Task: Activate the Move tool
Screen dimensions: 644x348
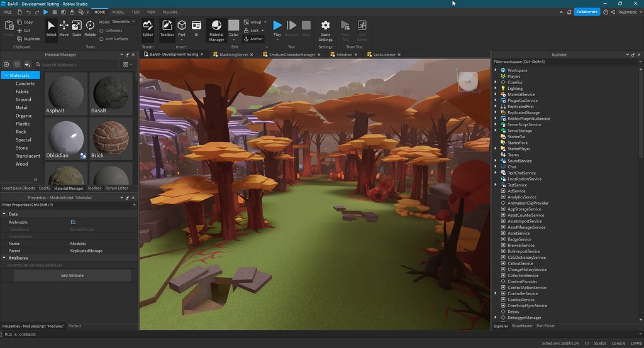Action: pos(64,29)
